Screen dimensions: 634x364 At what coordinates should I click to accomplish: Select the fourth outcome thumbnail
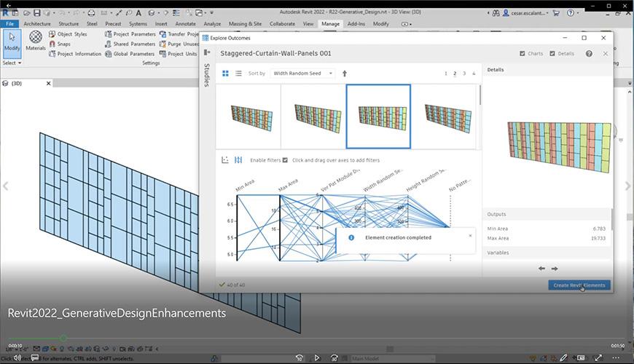(x=444, y=116)
